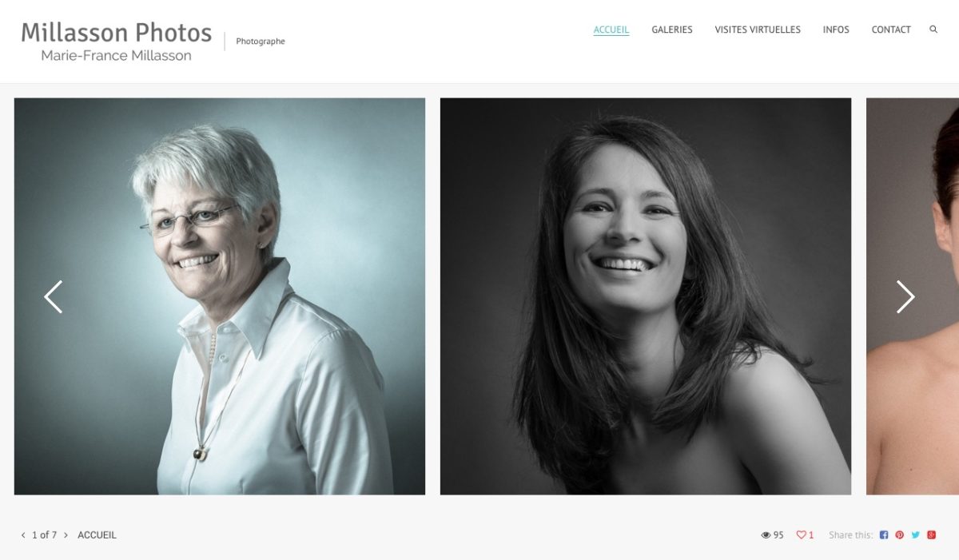959x560 pixels.
Task: Open the CONTACT page
Action: 891,30
